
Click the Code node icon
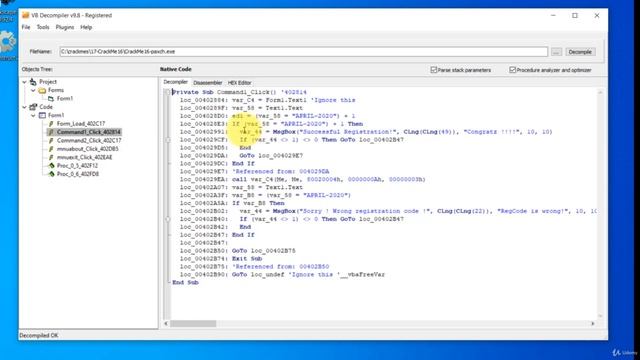[33, 107]
